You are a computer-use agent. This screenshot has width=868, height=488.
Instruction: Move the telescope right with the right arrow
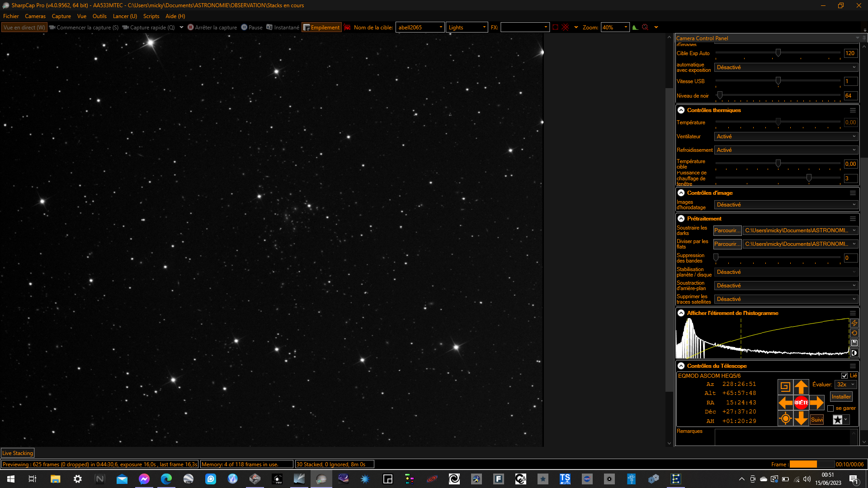[x=816, y=402]
